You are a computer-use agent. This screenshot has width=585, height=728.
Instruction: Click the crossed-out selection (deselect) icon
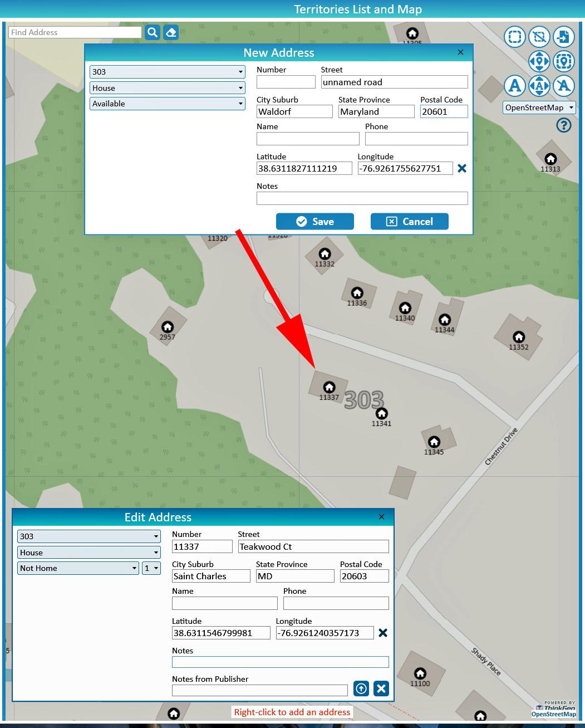pyautogui.click(x=539, y=37)
